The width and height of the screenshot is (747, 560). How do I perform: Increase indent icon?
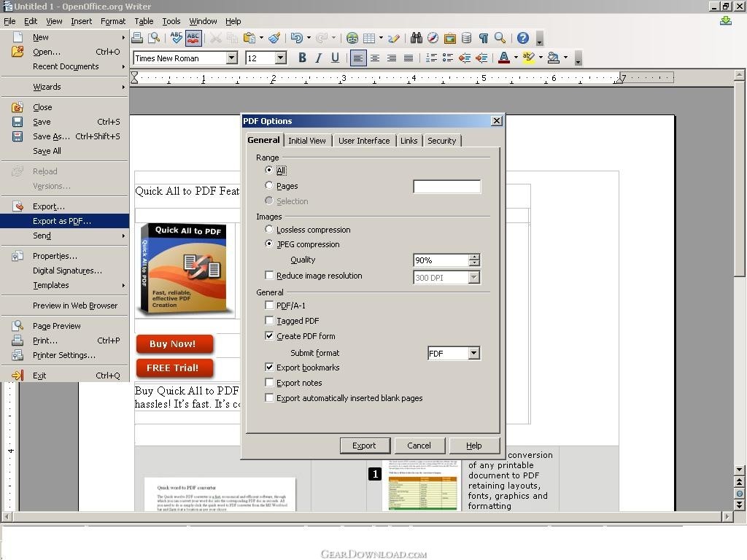(481, 58)
